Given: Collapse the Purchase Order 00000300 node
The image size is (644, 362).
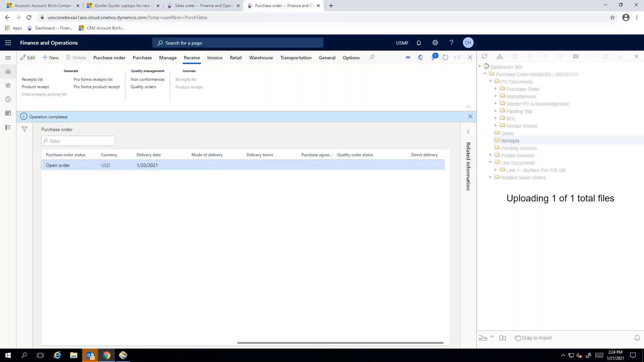Looking at the screenshot, I should pos(485,74).
